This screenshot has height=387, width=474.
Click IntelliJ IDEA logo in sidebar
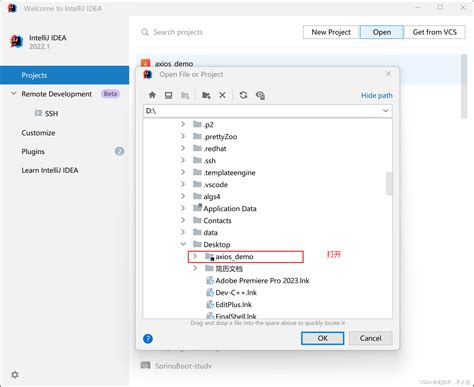click(x=16, y=41)
